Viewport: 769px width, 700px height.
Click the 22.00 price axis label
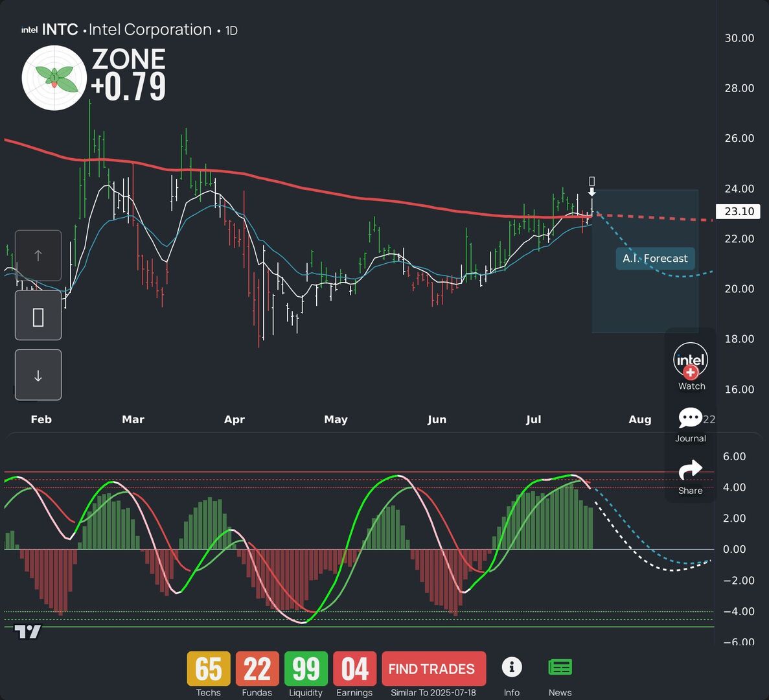pos(739,239)
